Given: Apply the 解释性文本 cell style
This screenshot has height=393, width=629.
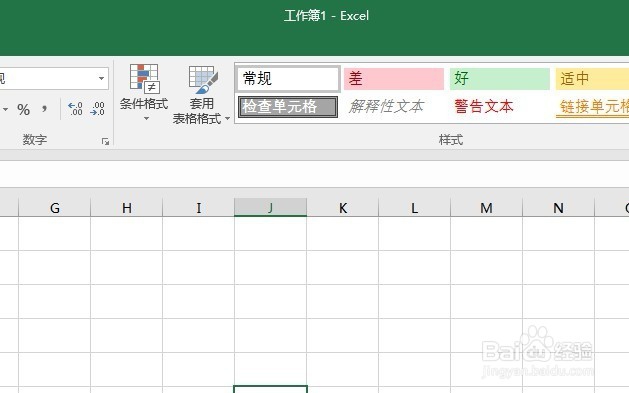Looking at the screenshot, I should (x=394, y=107).
